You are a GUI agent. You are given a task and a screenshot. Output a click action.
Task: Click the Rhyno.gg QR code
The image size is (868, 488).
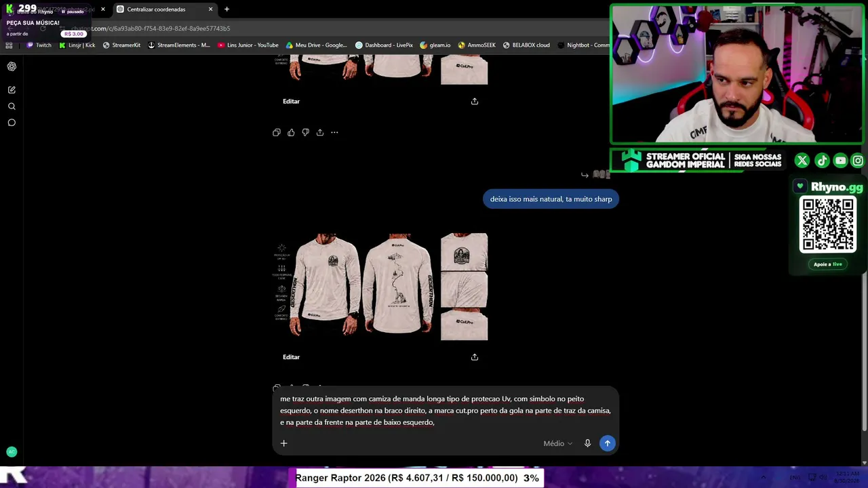point(828,224)
